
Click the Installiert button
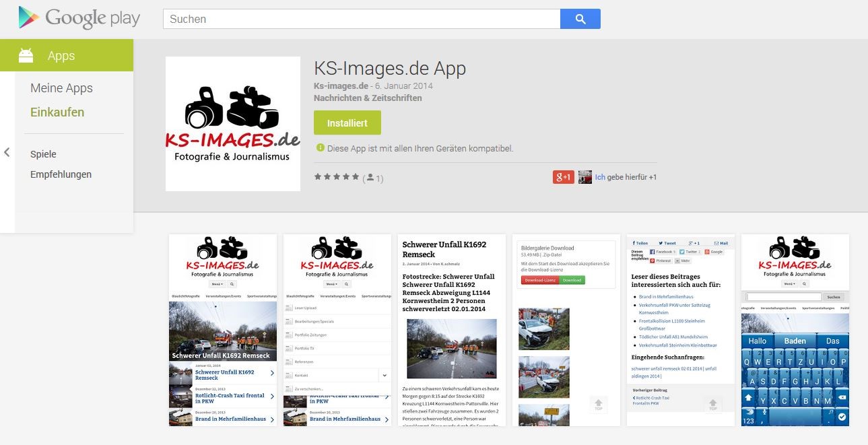[347, 123]
